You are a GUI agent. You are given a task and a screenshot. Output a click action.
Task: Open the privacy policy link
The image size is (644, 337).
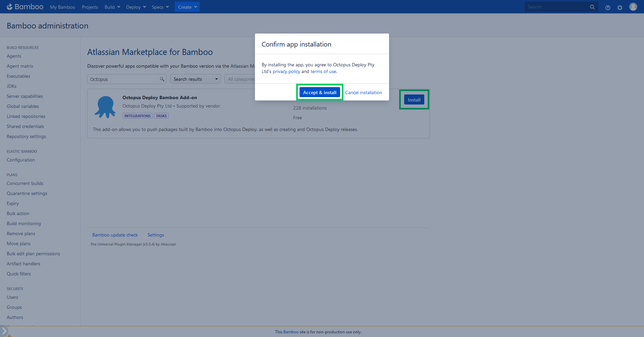tap(286, 71)
